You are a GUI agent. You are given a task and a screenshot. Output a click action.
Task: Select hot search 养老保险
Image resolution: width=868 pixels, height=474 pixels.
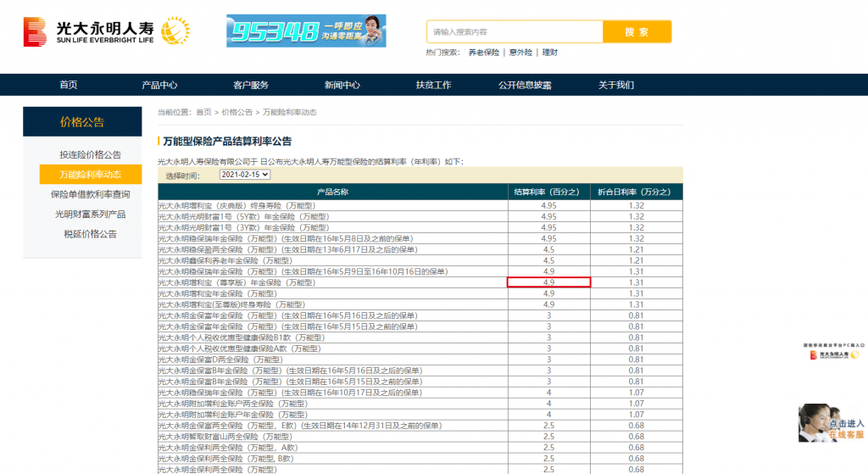484,52
